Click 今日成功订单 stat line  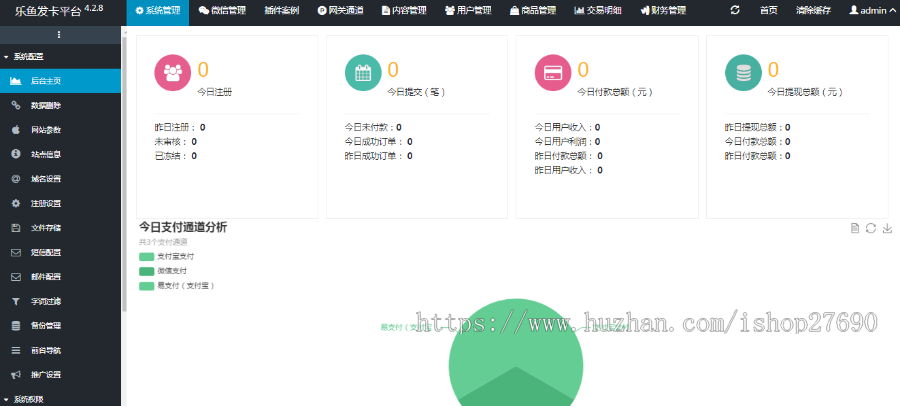(378, 141)
